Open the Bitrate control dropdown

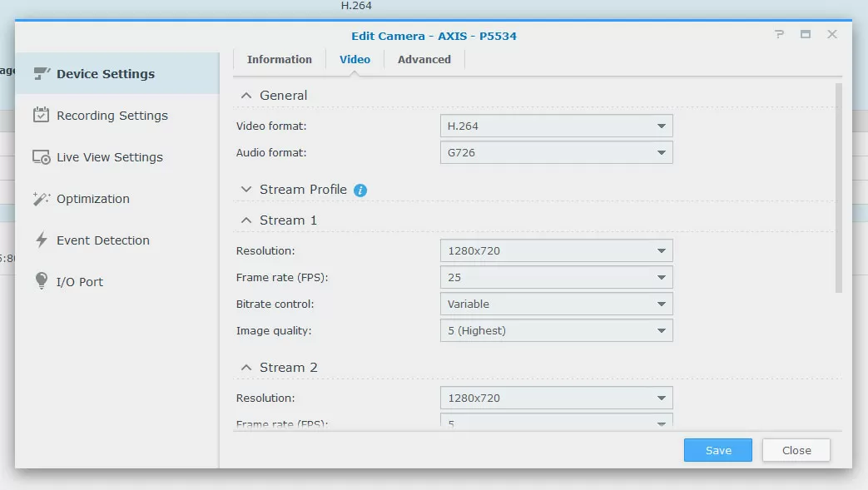tap(557, 304)
